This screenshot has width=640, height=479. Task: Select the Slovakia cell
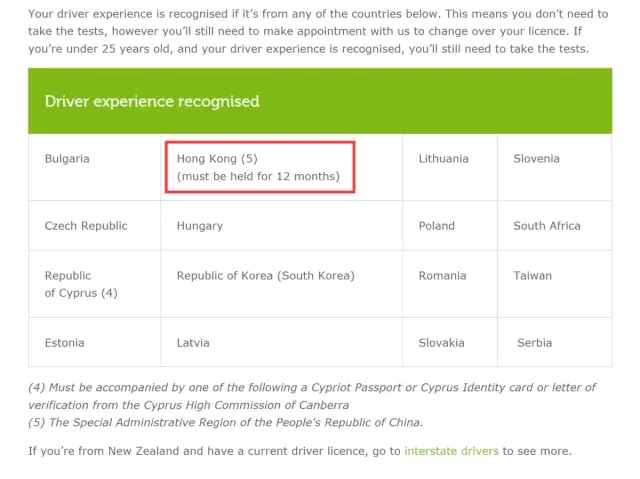(x=450, y=342)
